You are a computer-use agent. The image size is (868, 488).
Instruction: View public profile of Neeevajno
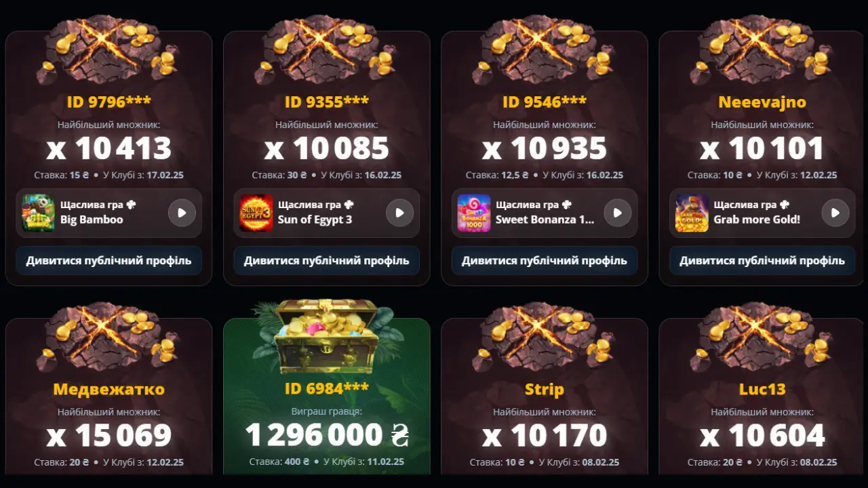click(x=762, y=261)
